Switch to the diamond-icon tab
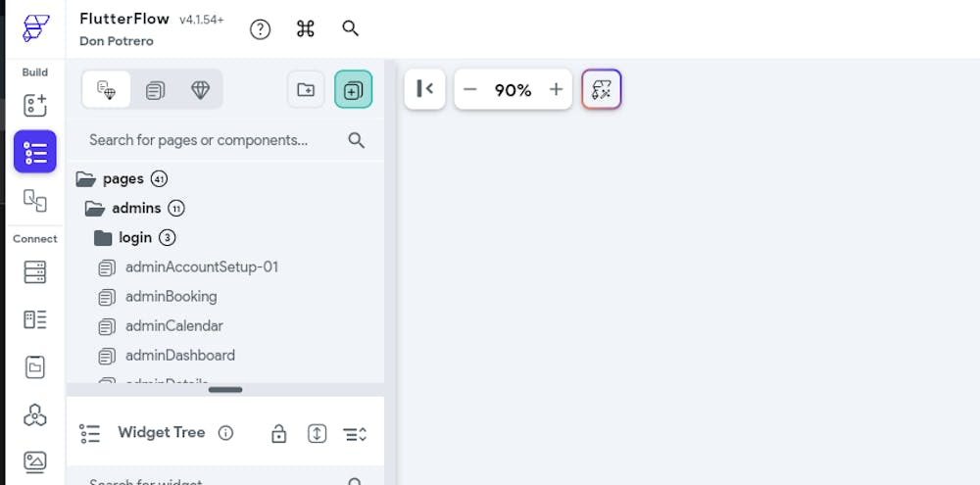Viewport: 980px width, 485px height. click(x=200, y=90)
